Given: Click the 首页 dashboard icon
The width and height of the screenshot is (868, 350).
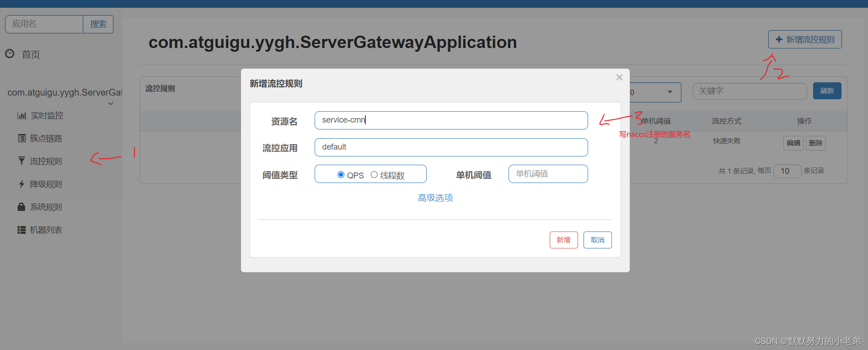Looking at the screenshot, I should 10,54.
